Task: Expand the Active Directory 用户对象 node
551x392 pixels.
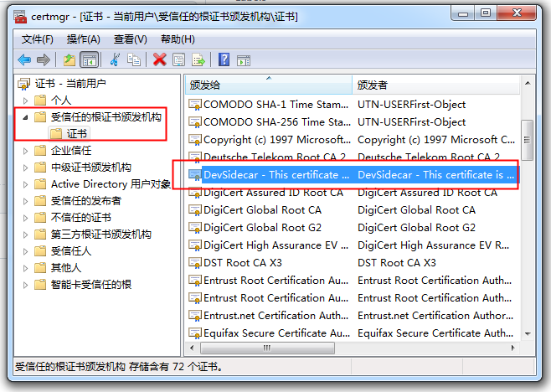Action: (x=25, y=184)
